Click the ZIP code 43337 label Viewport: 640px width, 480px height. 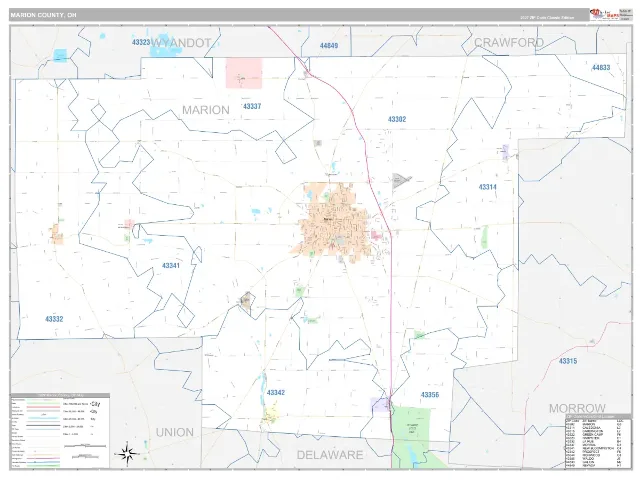pyautogui.click(x=252, y=106)
